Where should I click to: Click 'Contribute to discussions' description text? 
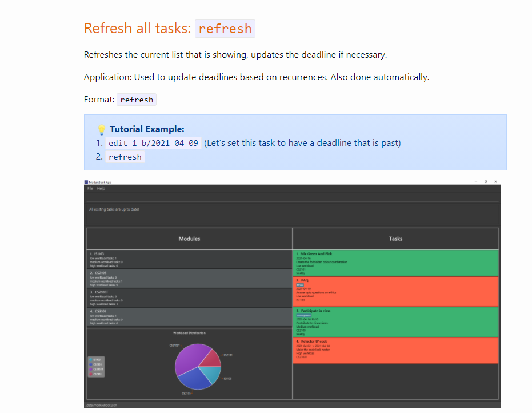(x=312, y=323)
